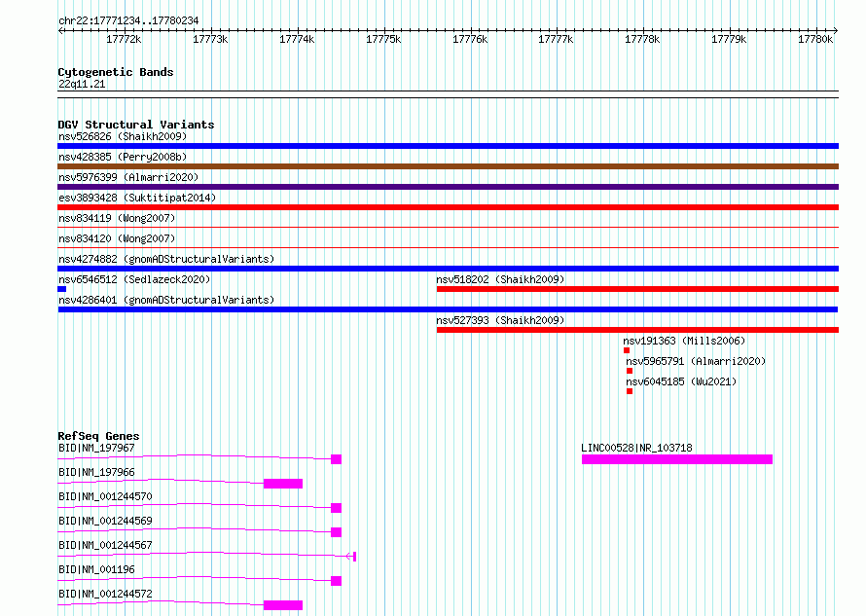
Task: Click the small nsv6546512 (Sedlazeck2020) blue block
Action: 62,289
